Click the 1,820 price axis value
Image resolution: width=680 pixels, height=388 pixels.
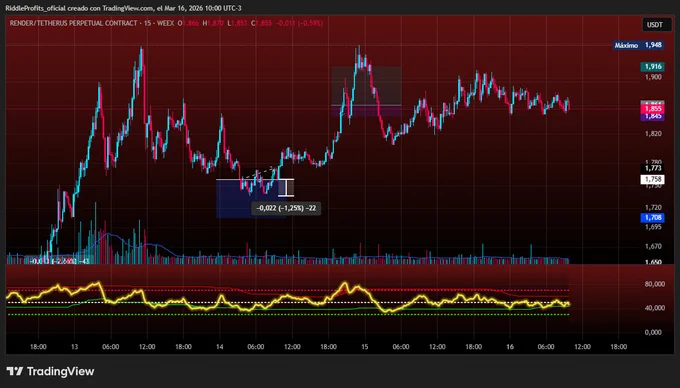point(653,134)
